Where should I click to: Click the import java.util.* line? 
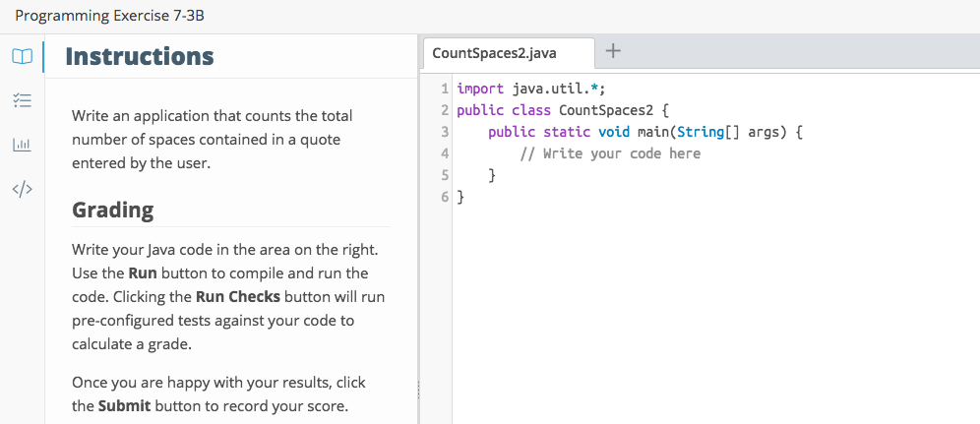click(531, 89)
